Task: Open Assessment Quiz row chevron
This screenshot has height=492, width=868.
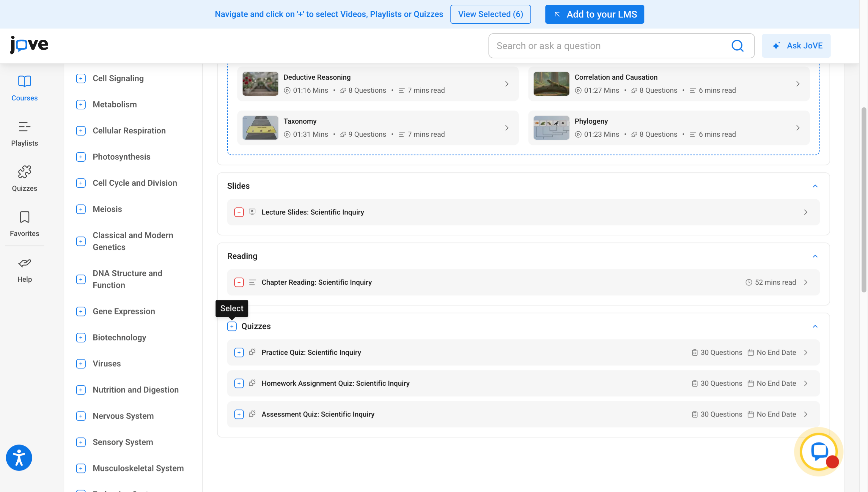Action: point(806,414)
